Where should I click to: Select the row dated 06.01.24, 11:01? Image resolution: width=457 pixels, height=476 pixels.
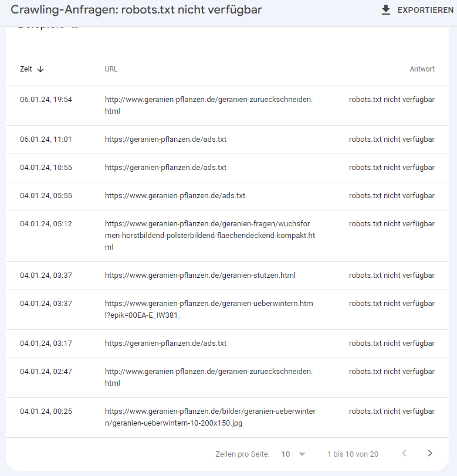click(227, 140)
